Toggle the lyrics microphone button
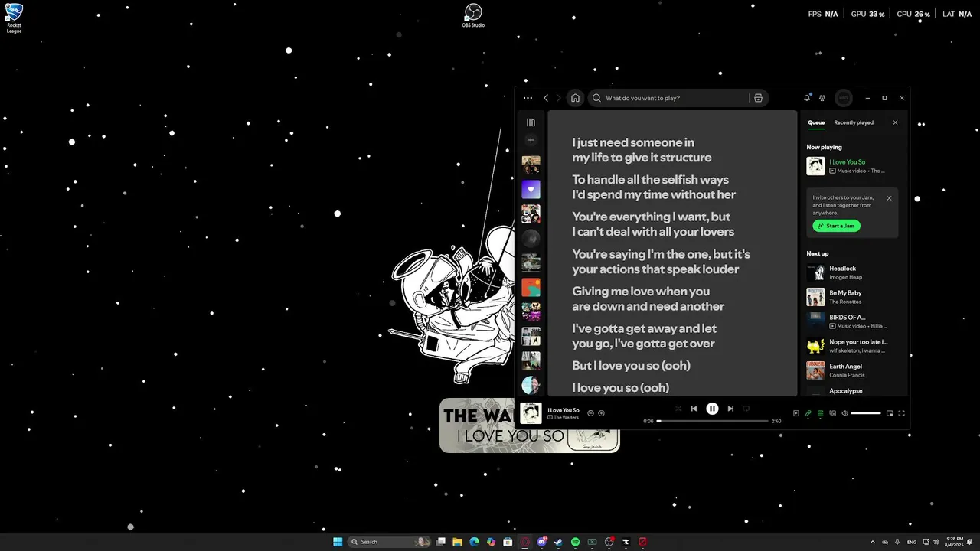Viewport: 980px width, 551px height. [808, 413]
